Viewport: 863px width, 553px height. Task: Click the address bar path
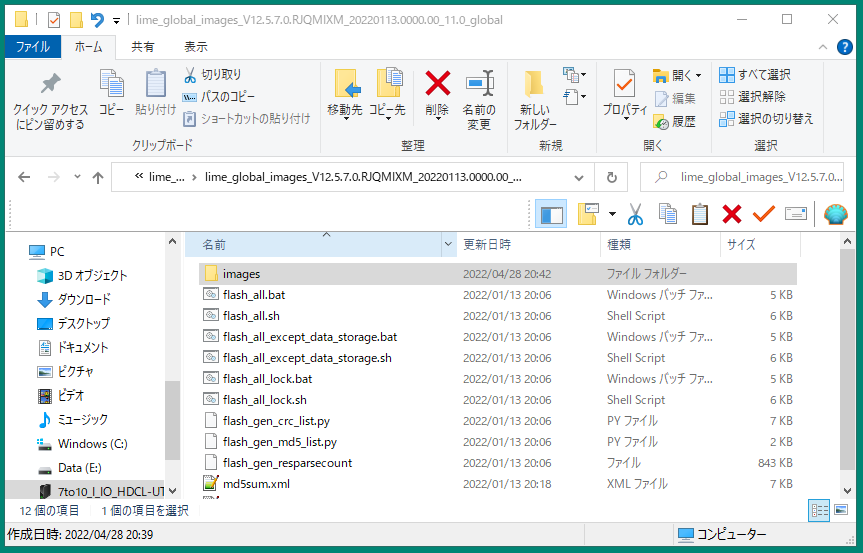pos(352,177)
